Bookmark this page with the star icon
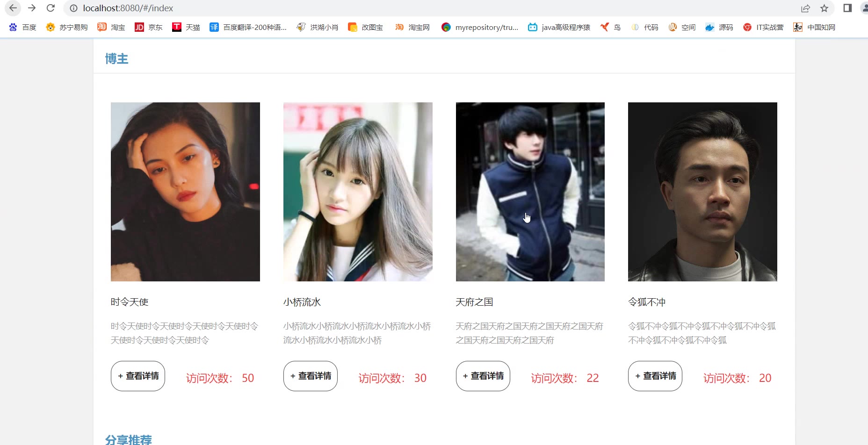Image resolution: width=868 pixels, height=445 pixels. (824, 8)
